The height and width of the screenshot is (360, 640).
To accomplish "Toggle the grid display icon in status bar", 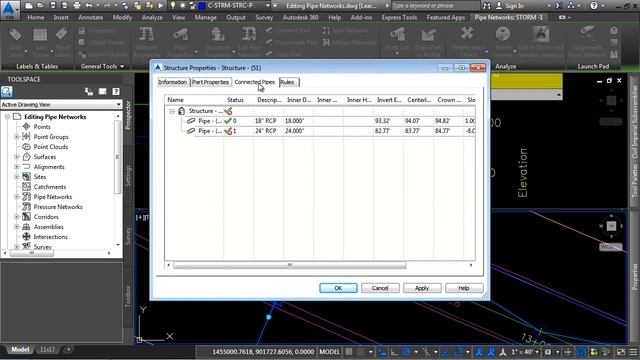I will pos(349,351).
